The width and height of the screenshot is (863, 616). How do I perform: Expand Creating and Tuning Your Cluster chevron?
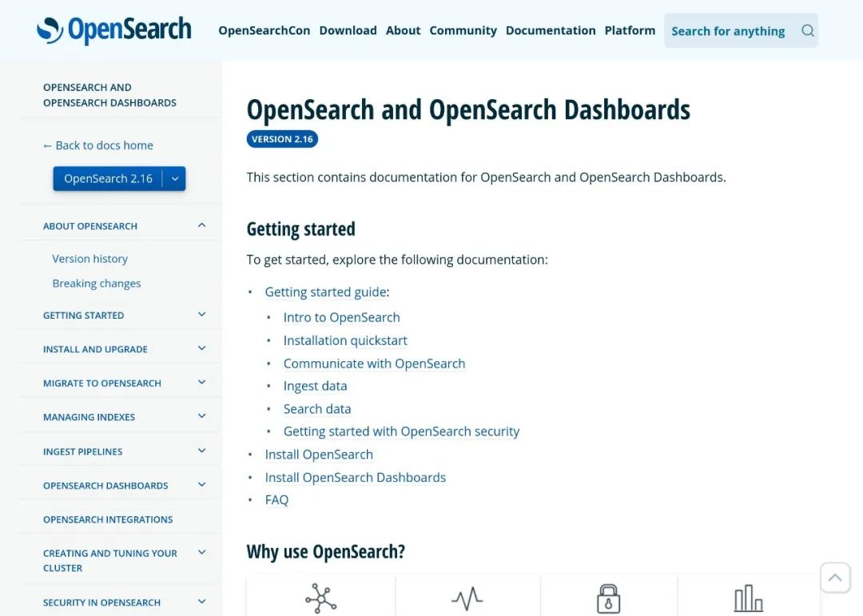[201, 552]
